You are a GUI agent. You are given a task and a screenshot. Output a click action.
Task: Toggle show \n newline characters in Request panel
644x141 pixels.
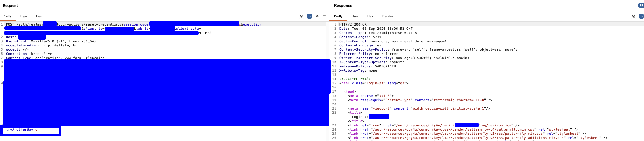317,16
